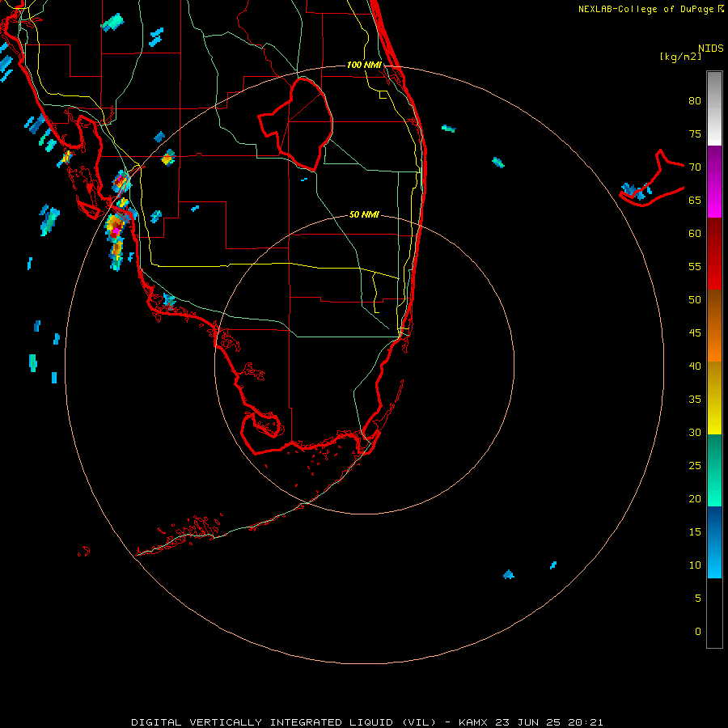This screenshot has height=728, width=728.
Task: Click the green band of the color scale
Action: (x=714, y=470)
